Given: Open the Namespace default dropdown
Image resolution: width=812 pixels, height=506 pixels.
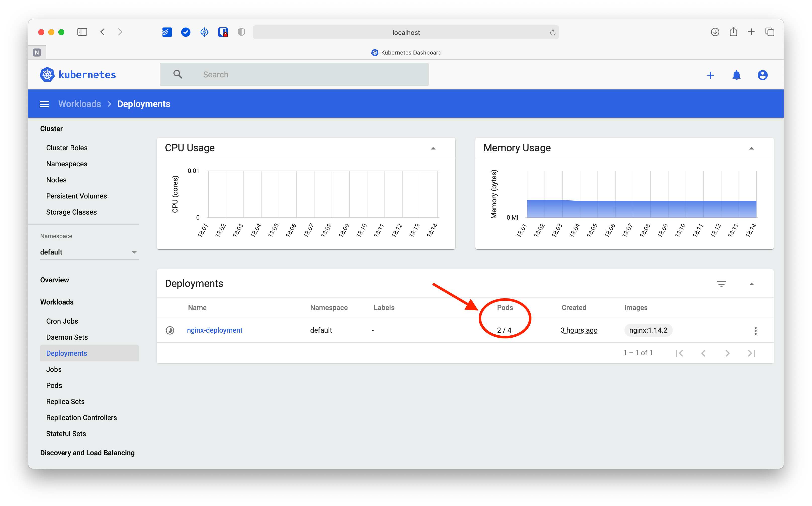Looking at the screenshot, I should point(89,252).
